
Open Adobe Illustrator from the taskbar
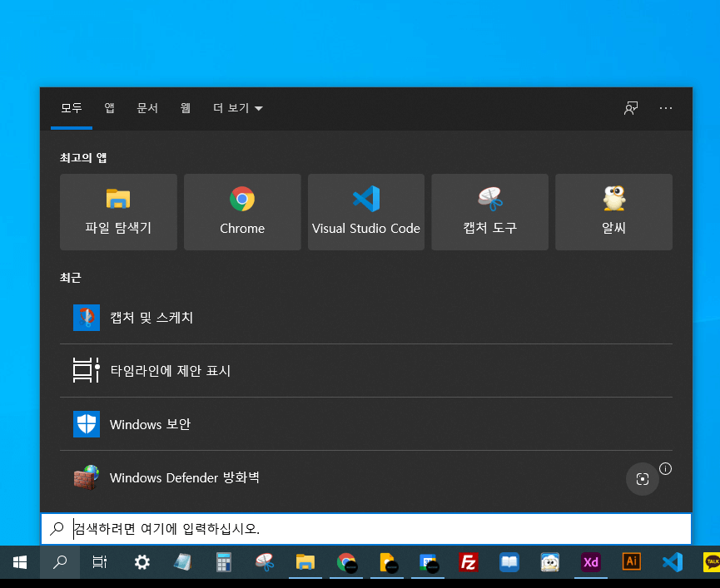click(x=632, y=562)
